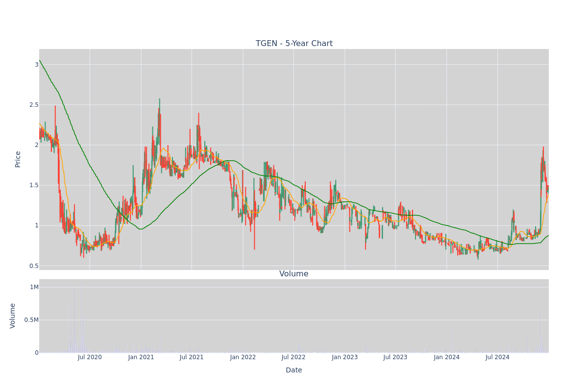
Task: Click the 'Price' y-axis label
Action: [18, 159]
